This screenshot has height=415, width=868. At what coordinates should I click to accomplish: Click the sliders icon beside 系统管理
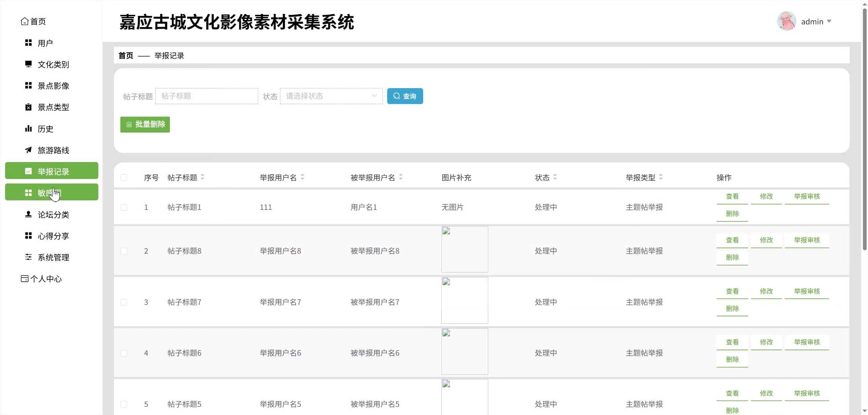[x=28, y=257]
